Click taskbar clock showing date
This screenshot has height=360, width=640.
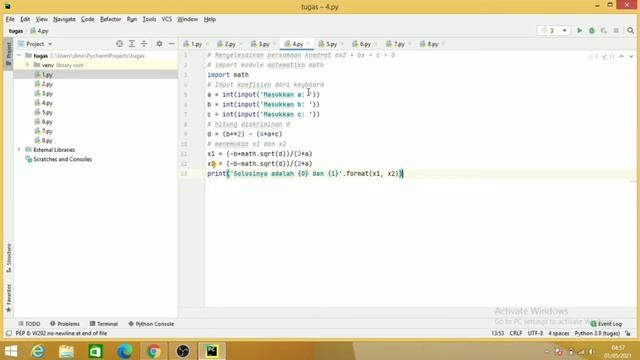pos(618,351)
